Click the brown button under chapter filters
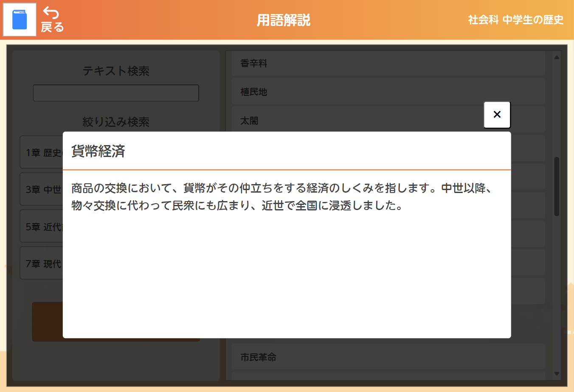 tap(47, 322)
